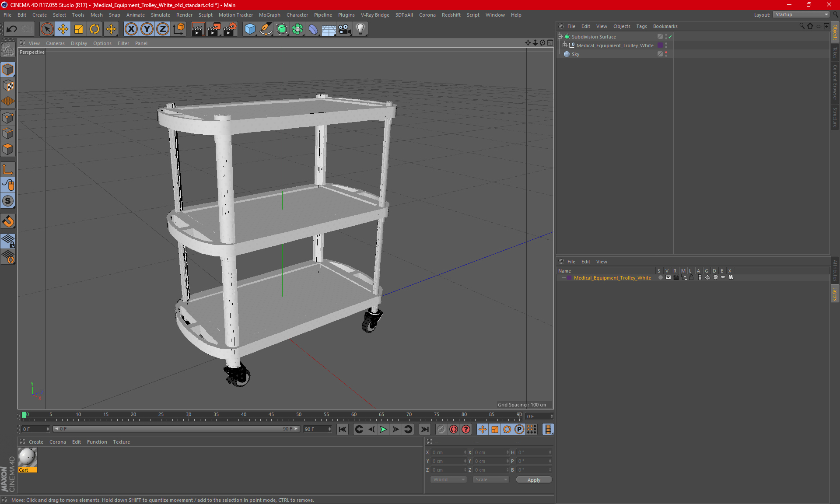Open the Layout Startup dropdown
The image size is (840, 504).
801,14
